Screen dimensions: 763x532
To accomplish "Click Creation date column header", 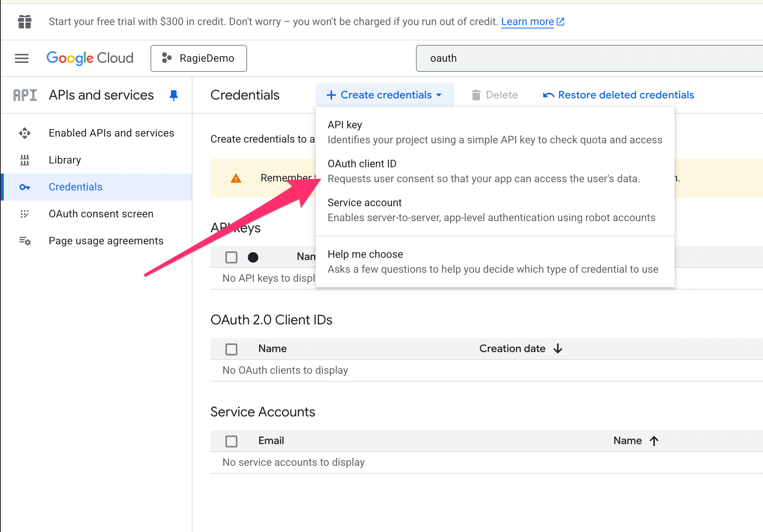I will click(512, 349).
